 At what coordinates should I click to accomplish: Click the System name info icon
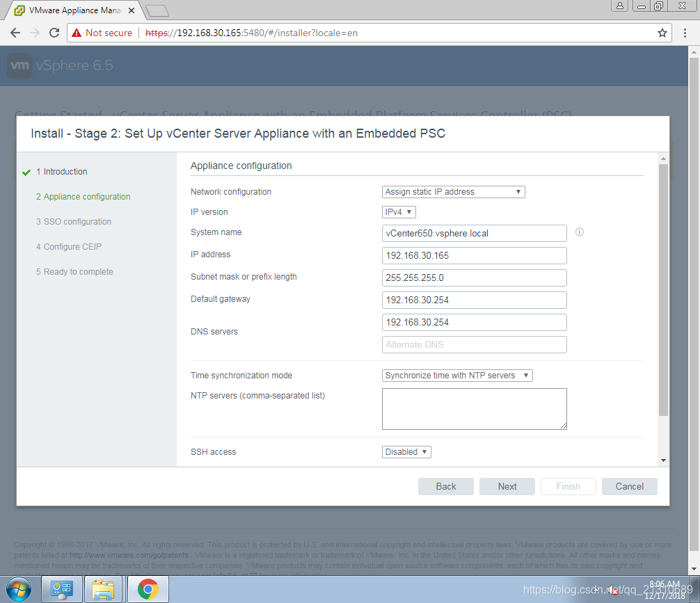pos(580,232)
